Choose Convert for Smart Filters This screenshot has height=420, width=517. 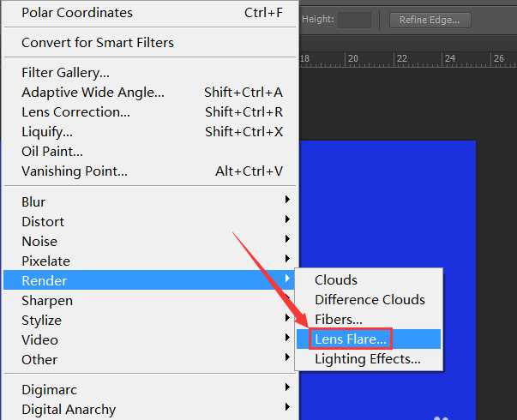(98, 43)
